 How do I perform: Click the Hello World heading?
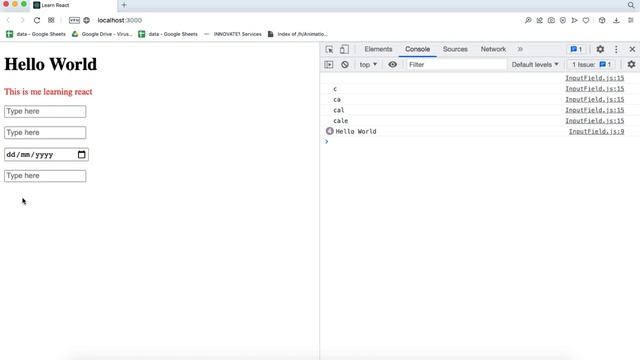pyautogui.click(x=51, y=64)
